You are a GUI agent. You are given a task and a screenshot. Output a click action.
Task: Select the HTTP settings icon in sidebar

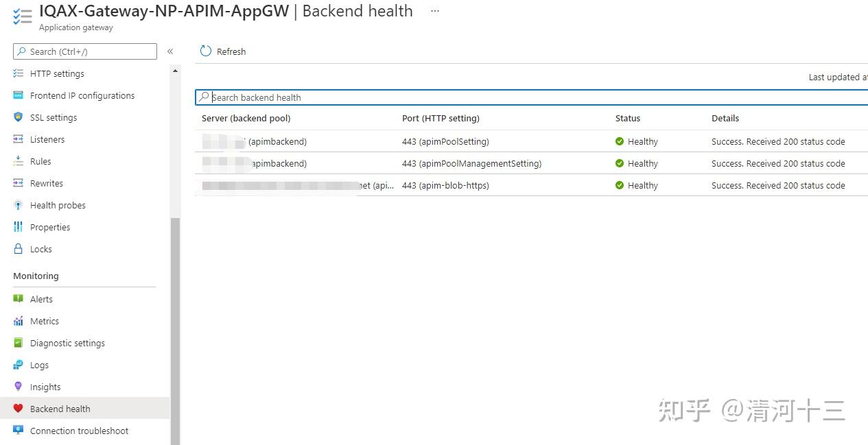(x=16, y=73)
